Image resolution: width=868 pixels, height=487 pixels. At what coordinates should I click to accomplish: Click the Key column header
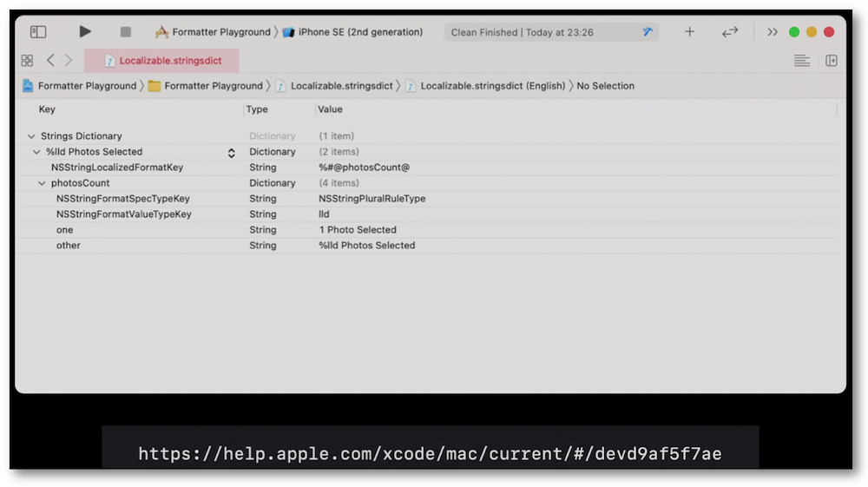47,109
